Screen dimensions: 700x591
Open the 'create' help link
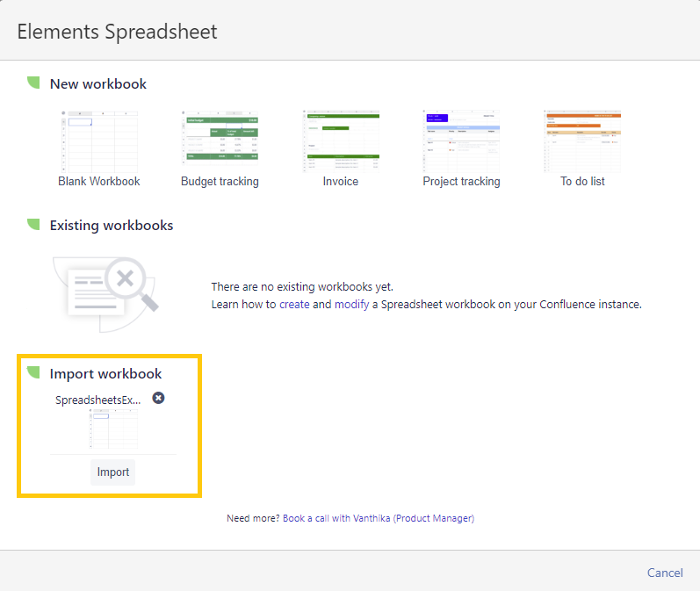pos(294,305)
